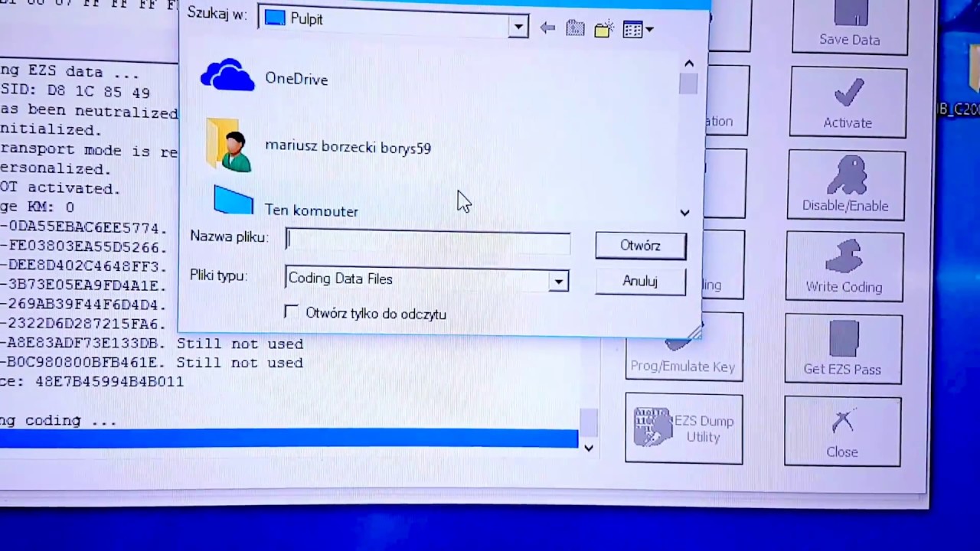The height and width of the screenshot is (551, 980).
Task: Open the view menu icon in the dialog
Action: 638,30
